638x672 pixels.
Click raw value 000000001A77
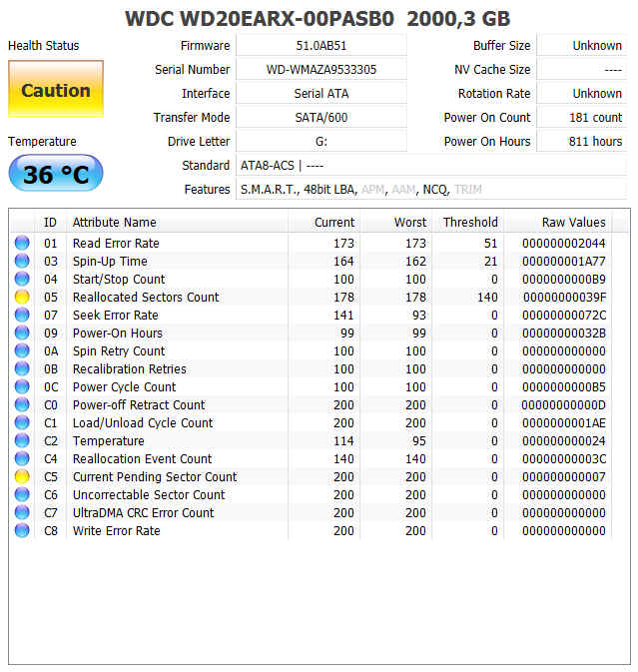point(564,261)
